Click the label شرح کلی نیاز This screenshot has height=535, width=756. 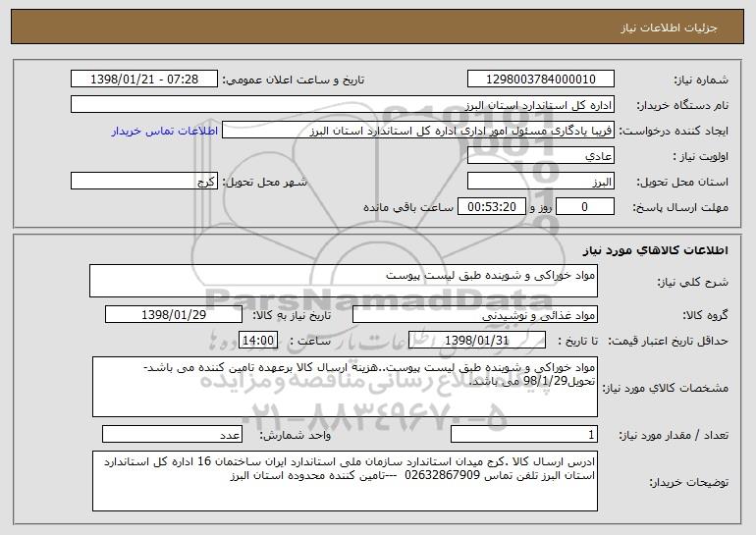[693, 283]
